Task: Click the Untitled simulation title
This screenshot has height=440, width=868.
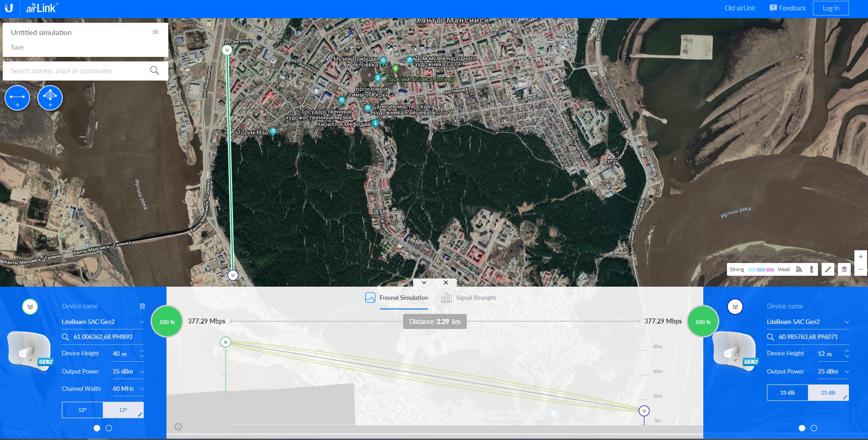Action: click(x=41, y=33)
